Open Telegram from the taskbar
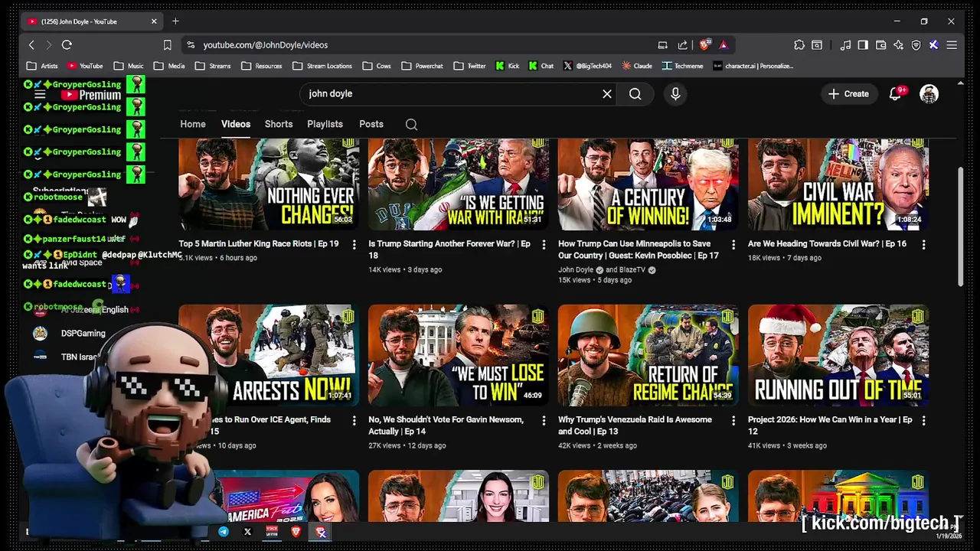Screen dimensions: 980x551 coord(224,532)
